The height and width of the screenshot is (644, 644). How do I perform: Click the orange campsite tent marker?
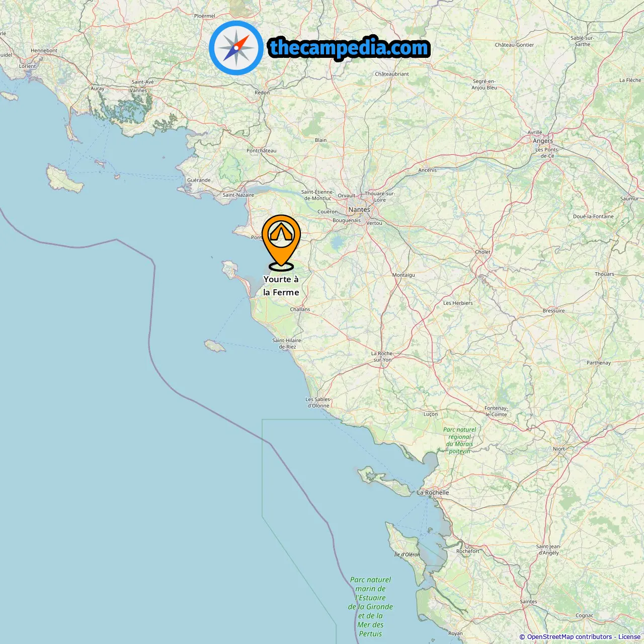(x=281, y=242)
